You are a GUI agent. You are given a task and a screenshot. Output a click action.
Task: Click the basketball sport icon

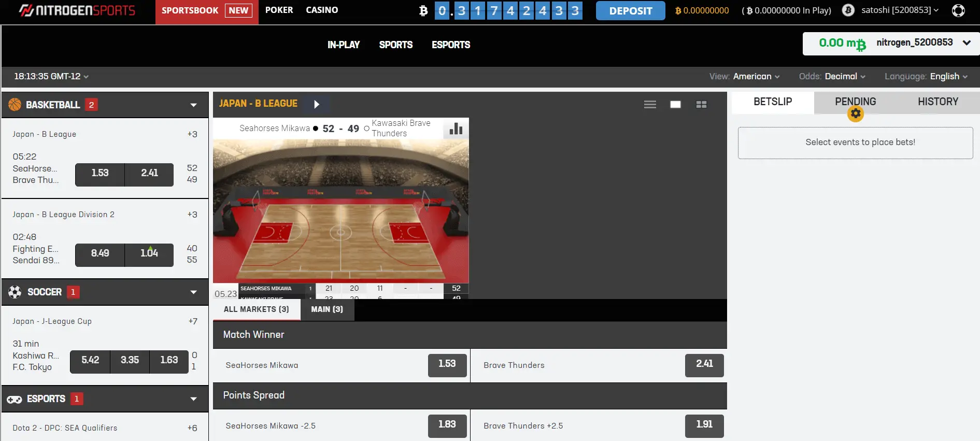point(15,105)
